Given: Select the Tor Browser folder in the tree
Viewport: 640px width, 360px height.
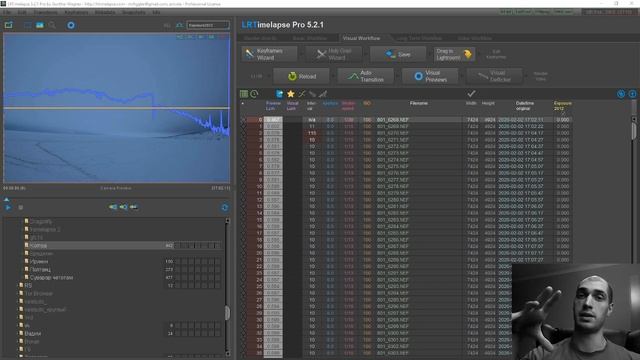Looking at the screenshot, I should pyautogui.click(x=38, y=293).
